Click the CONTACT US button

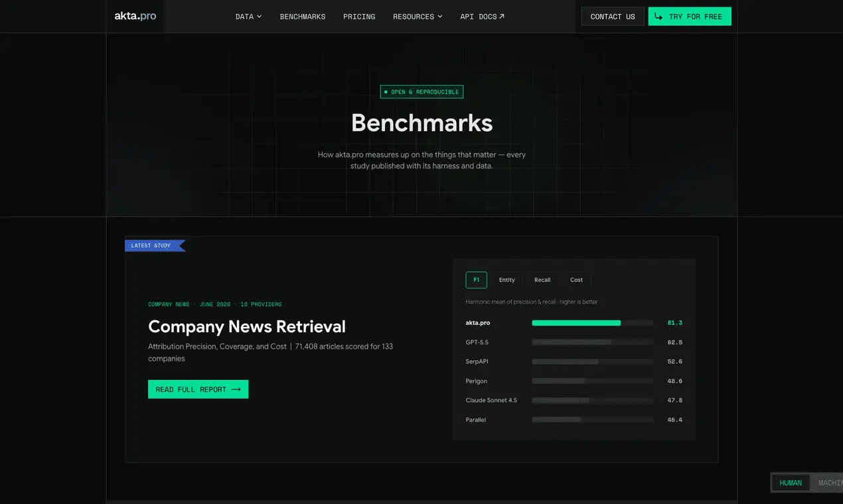point(613,17)
